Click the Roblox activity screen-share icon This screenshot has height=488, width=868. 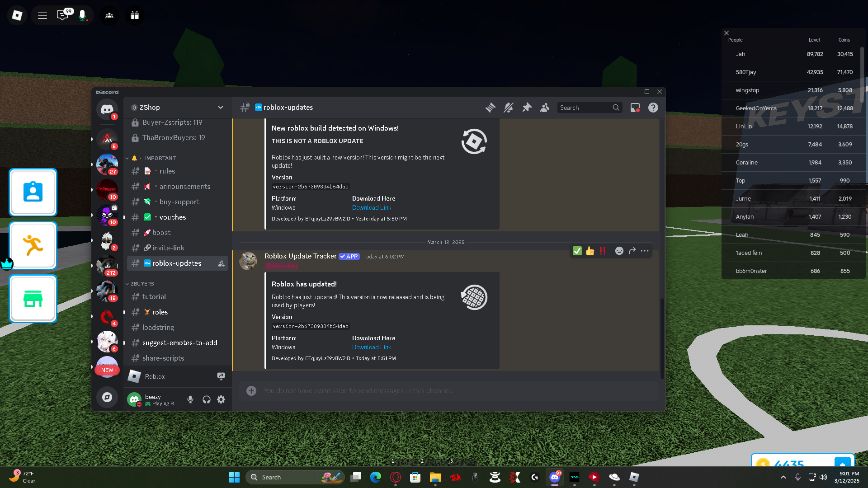(221, 376)
